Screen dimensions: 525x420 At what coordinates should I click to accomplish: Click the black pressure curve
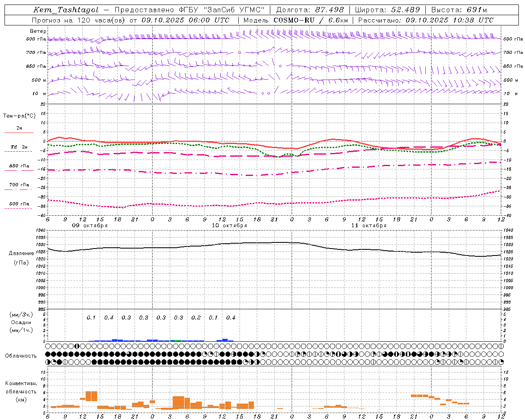click(x=274, y=243)
